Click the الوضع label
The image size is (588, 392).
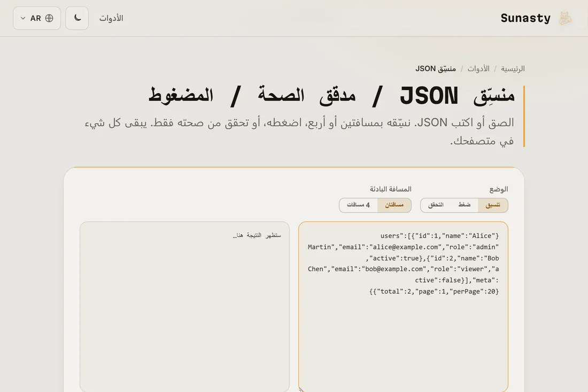tap(498, 189)
